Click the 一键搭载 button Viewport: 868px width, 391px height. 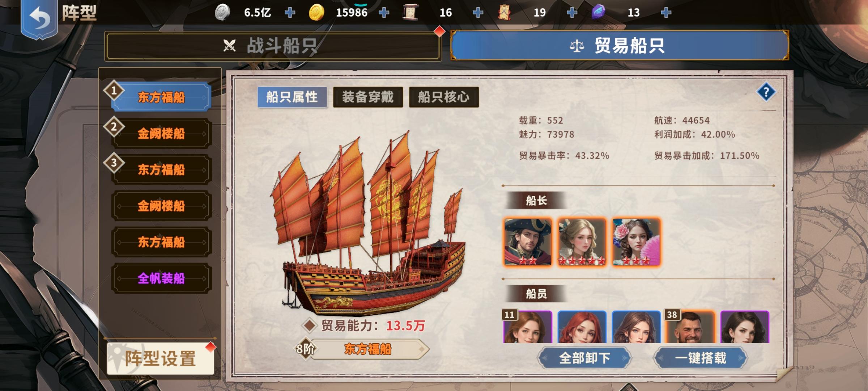pyautogui.click(x=700, y=358)
